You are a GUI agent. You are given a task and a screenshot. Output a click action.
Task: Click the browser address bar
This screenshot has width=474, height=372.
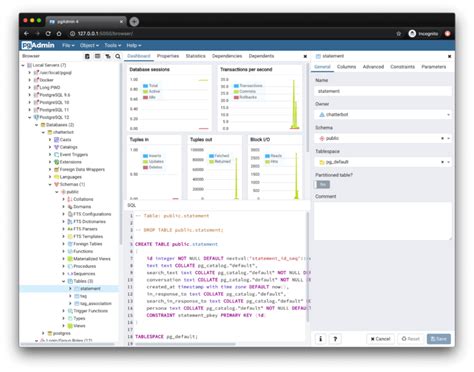[230, 34]
